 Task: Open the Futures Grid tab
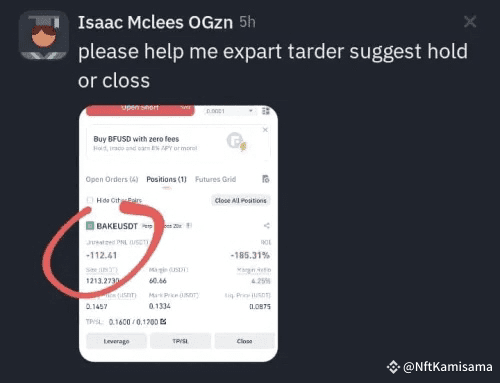click(x=215, y=179)
